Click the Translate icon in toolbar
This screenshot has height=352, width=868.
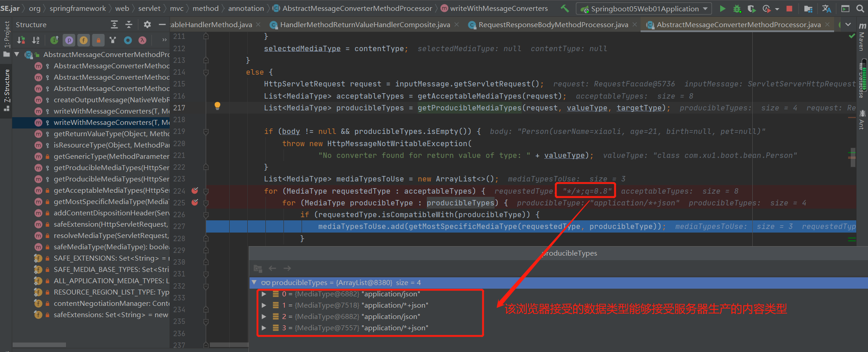coord(826,8)
